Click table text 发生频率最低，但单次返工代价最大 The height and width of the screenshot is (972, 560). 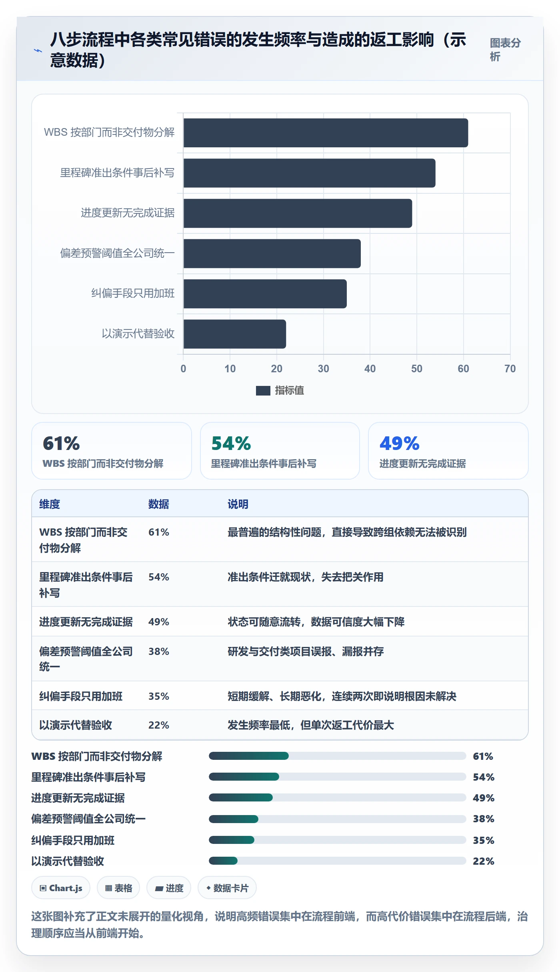(x=311, y=725)
